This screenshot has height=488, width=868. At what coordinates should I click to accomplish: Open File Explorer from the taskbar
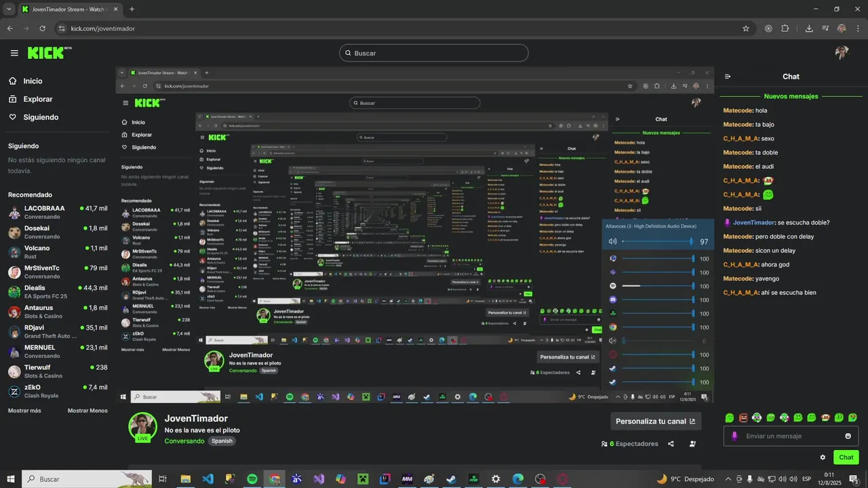click(186, 479)
